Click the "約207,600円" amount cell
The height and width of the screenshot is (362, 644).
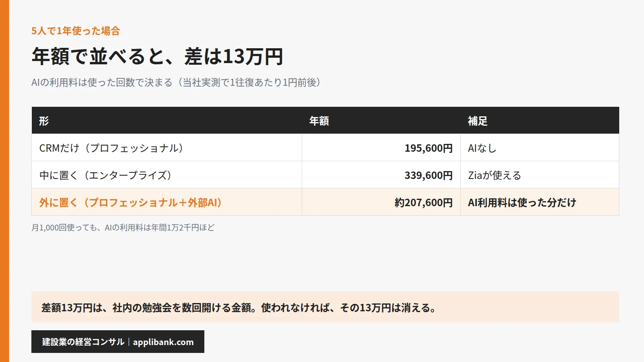click(381, 202)
